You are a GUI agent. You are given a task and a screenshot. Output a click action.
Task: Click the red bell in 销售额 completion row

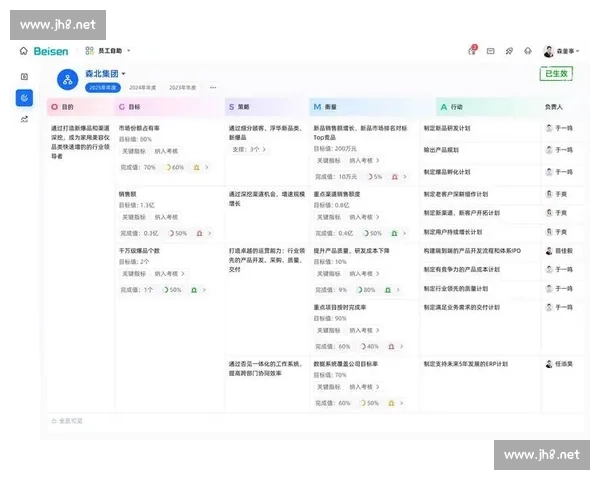(199, 233)
